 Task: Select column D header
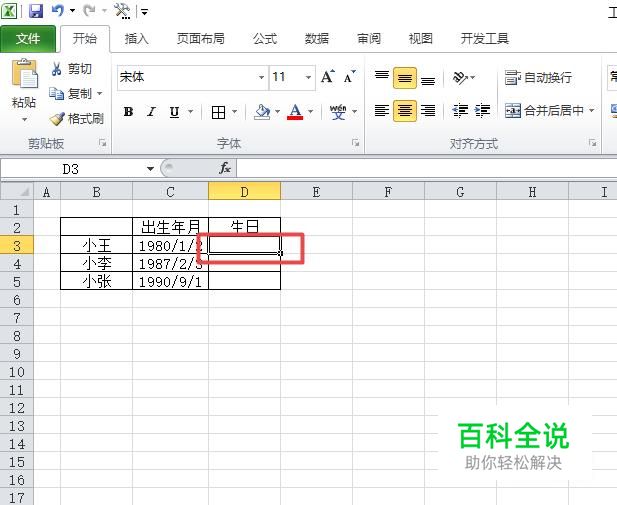[x=244, y=192]
